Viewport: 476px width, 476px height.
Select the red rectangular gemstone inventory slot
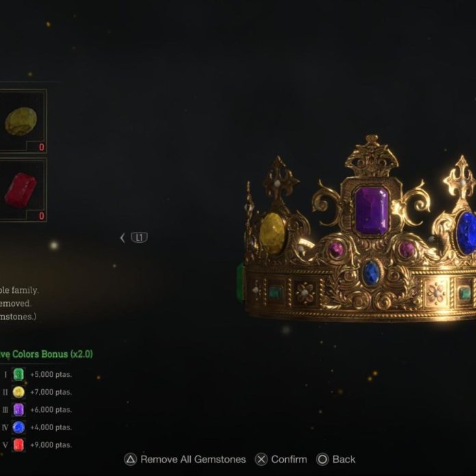point(22,189)
